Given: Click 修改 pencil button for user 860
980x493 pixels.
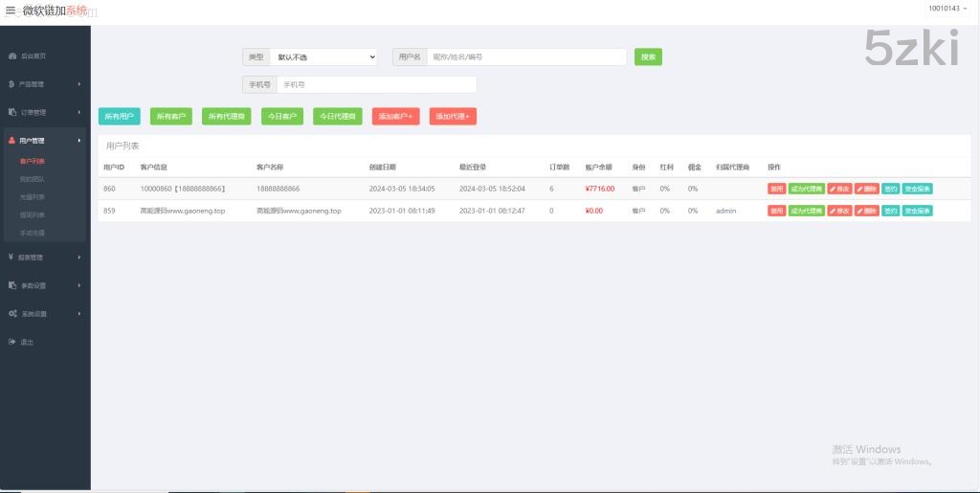Looking at the screenshot, I should 839,189.
